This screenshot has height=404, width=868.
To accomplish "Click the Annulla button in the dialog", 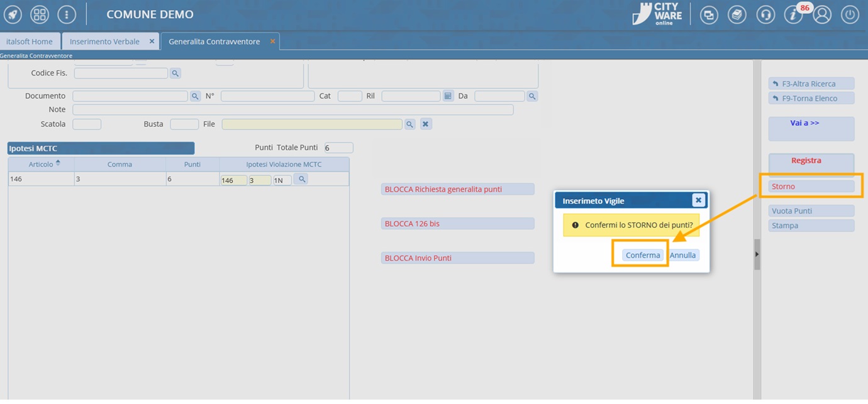I will [x=682, y=255].
